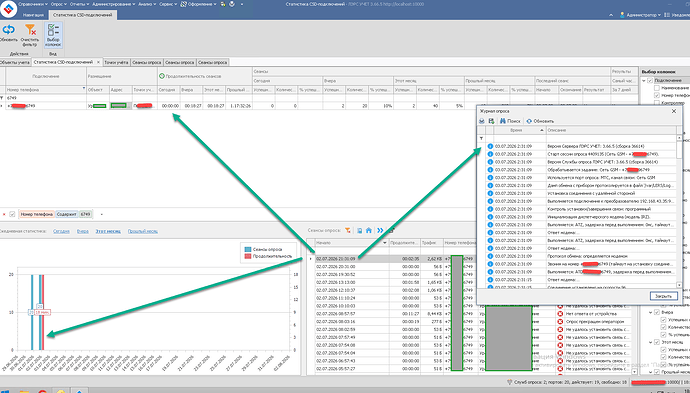Click the Прошлый месяц statistics link
The image size is (690, 393).
pyautogui.click(x=143, y=231)
